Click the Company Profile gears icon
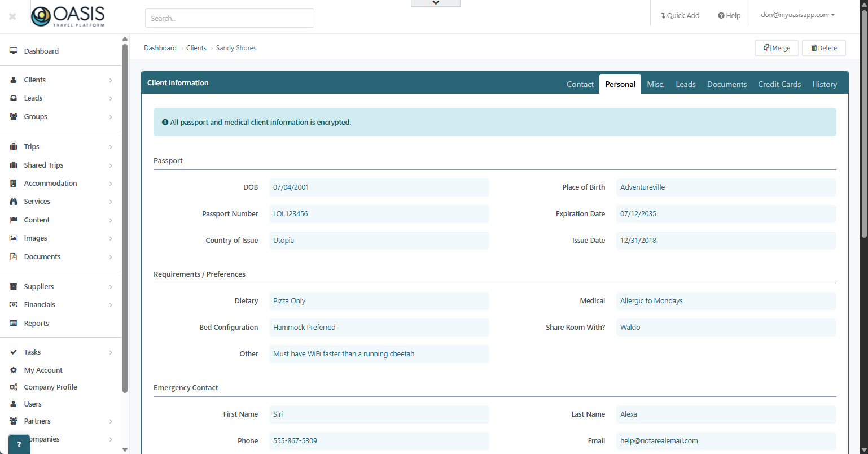The height and width of the screenshot is (454, 868). pyautogui.click(x=14, y=387)
